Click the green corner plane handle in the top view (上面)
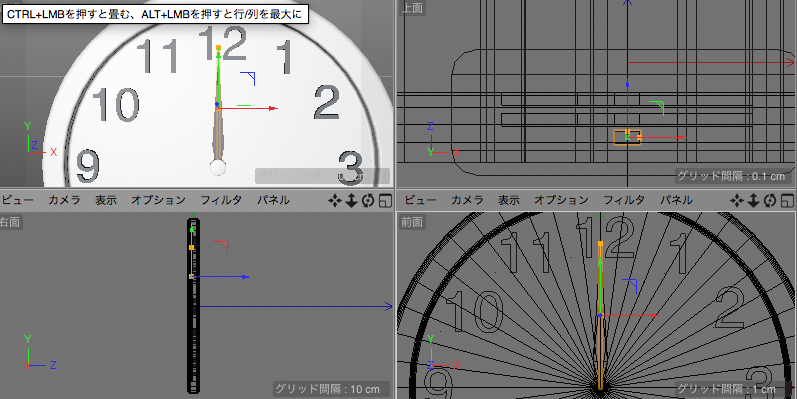The width and height of the screenshot is (797, 399). 657,107
